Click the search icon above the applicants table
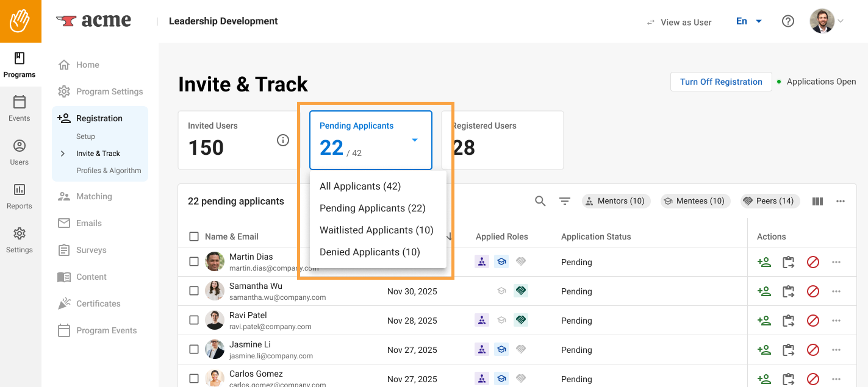Image resolution: width=868 pixels, height=387 pixels. click(540, 201)
